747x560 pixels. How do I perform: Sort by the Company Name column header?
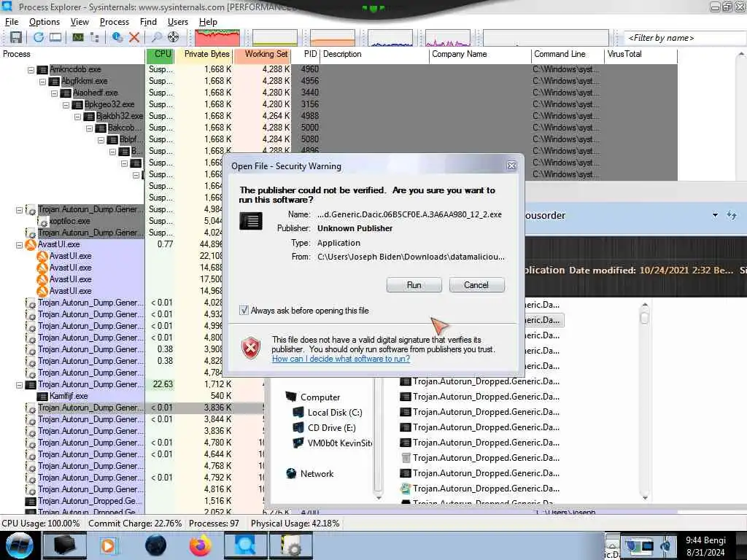coord(480,54)
